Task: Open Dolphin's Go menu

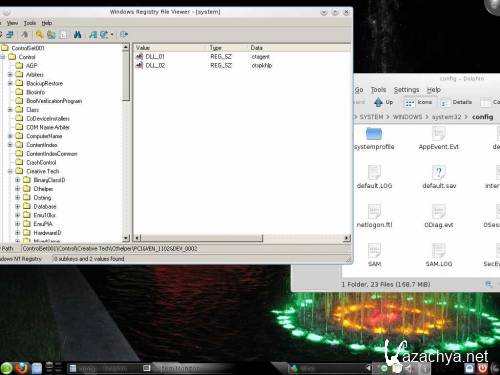Action: [359, 90]
